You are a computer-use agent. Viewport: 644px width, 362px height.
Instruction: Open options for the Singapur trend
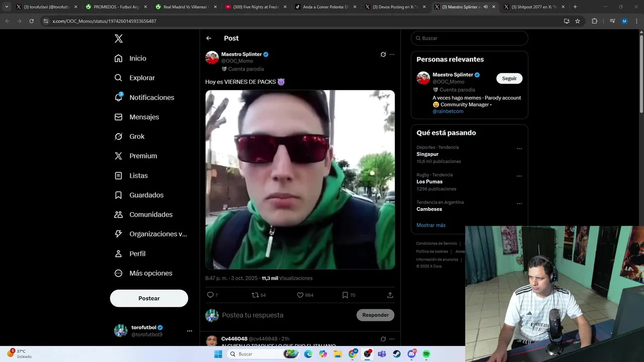click(x=519, y=149)
